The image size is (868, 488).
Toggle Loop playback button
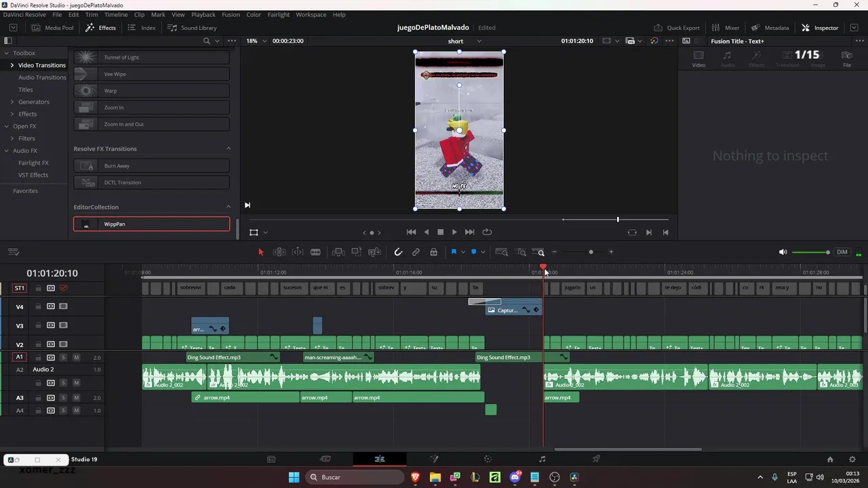487,232
